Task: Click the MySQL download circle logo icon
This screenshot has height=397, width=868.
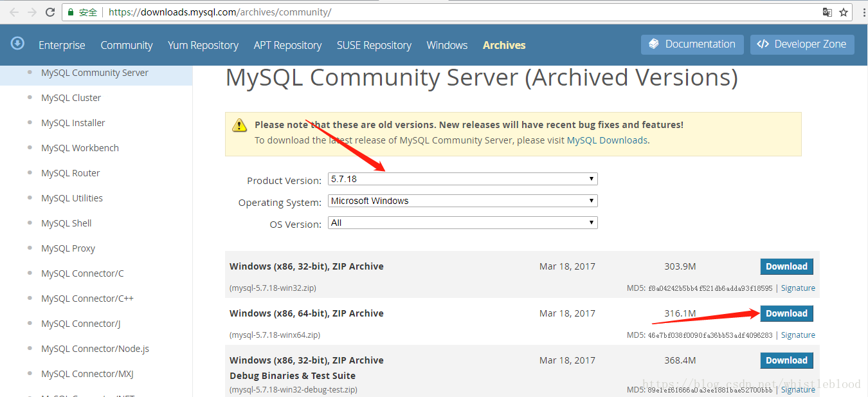Action: 17,43
